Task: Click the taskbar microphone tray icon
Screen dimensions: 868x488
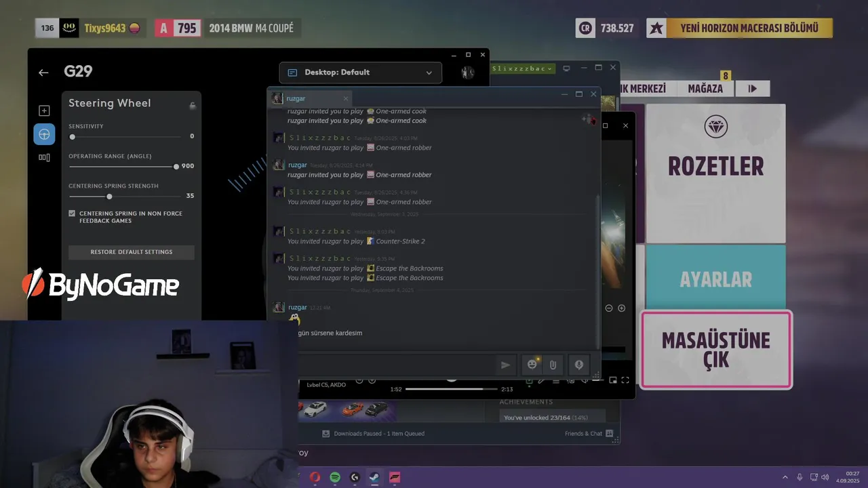Action: [800, 477]
